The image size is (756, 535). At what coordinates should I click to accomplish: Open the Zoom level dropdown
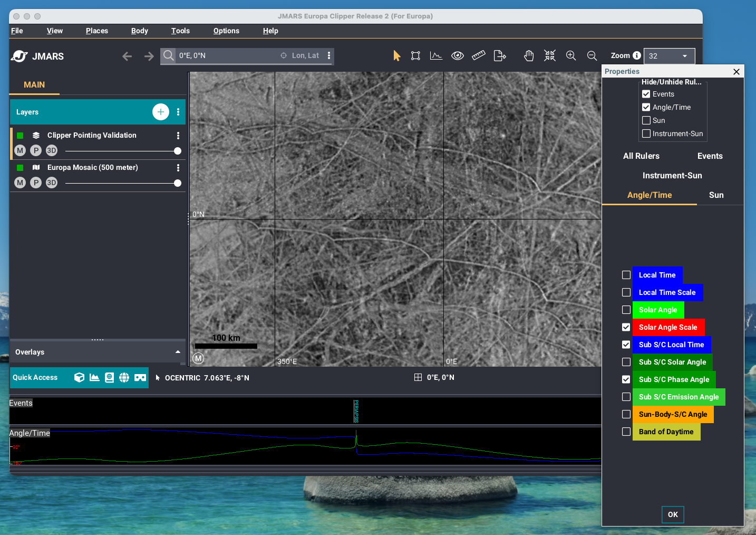point(670,56)
